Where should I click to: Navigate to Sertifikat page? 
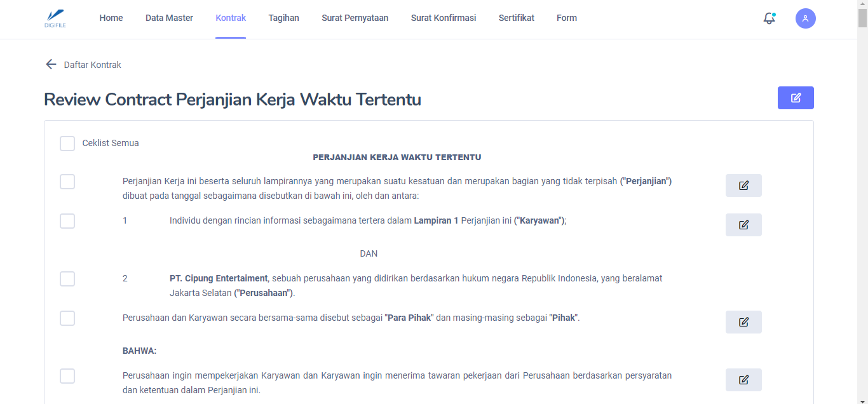(x=516, y=18)
